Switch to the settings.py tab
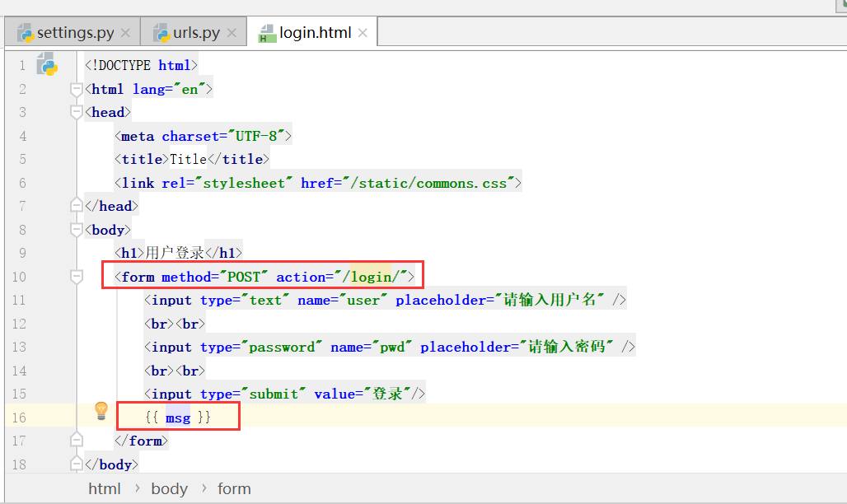Screen dimensions: 847x504 (73, 33)
